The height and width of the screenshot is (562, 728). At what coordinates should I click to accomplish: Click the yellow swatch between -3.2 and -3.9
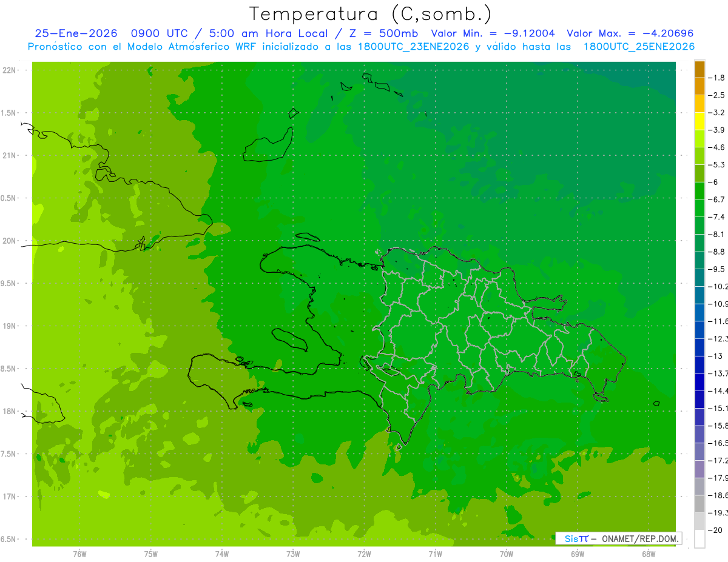pyautogui.click(x=699, y=121)
